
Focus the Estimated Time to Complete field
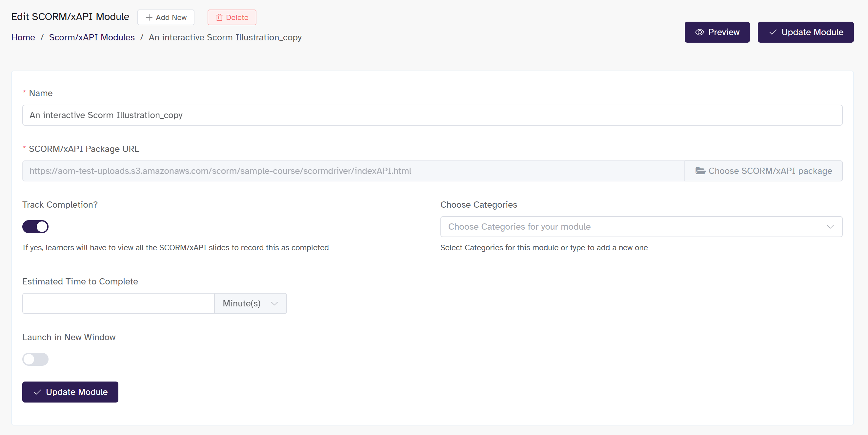pyautogui.click(x=118, y=303)
